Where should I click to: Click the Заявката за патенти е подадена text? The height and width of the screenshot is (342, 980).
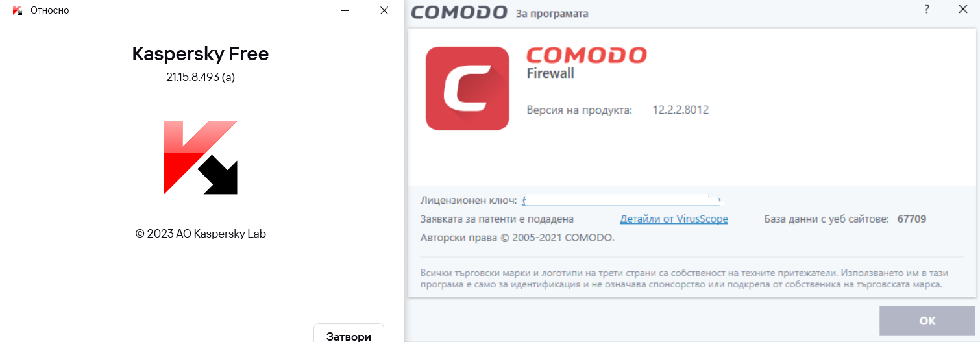point(497,219)
